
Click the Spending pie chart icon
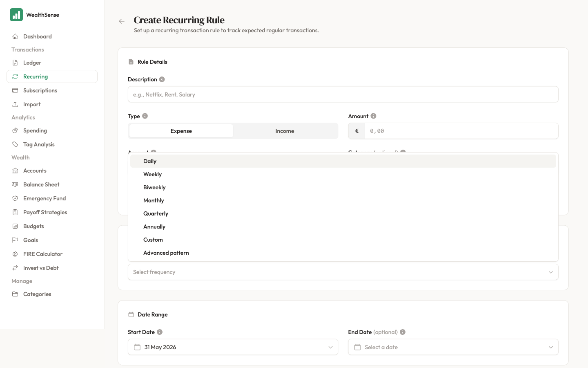coord(15,130)
